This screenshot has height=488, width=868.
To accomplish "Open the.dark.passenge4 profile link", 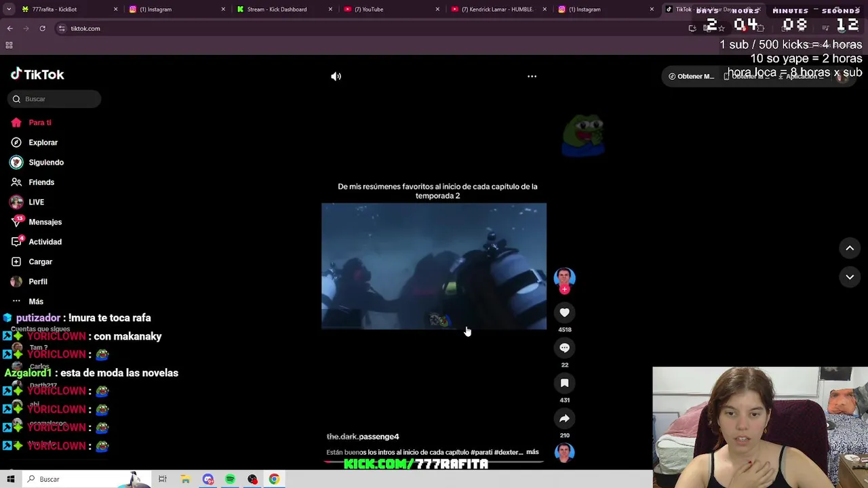I will (x=363, y=436).
